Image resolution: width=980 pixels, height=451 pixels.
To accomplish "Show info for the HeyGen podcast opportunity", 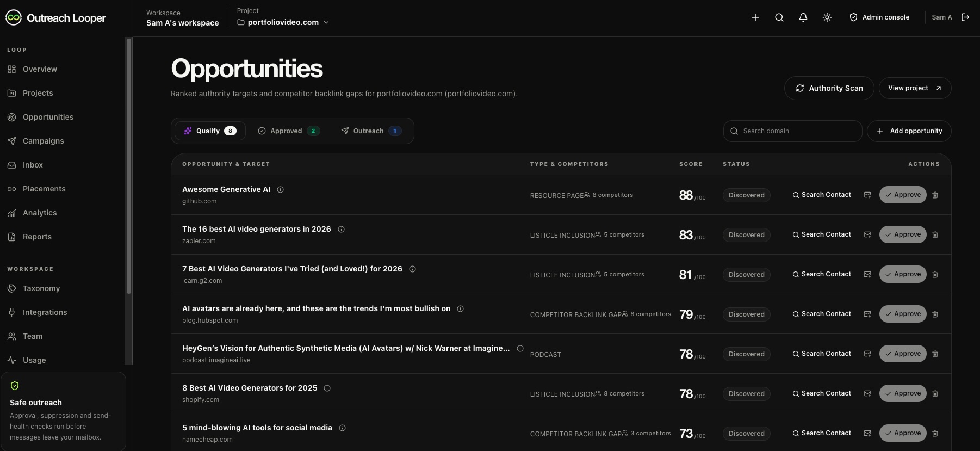I will pyautogui.click(x=520, y=349).
